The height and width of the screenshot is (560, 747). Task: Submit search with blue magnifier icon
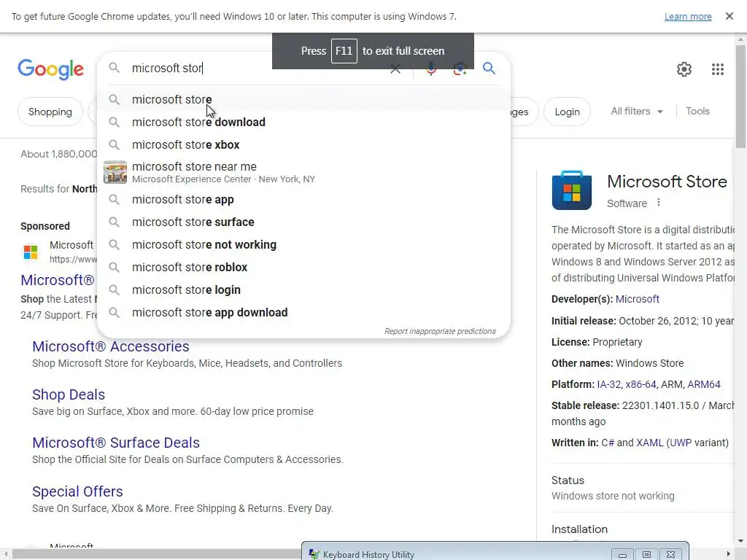(489, 69)
